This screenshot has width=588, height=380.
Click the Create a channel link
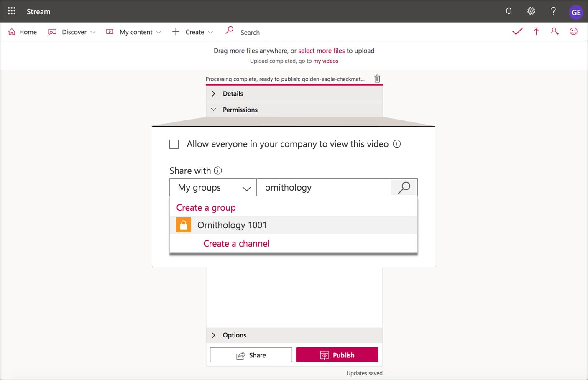(236, 244)
